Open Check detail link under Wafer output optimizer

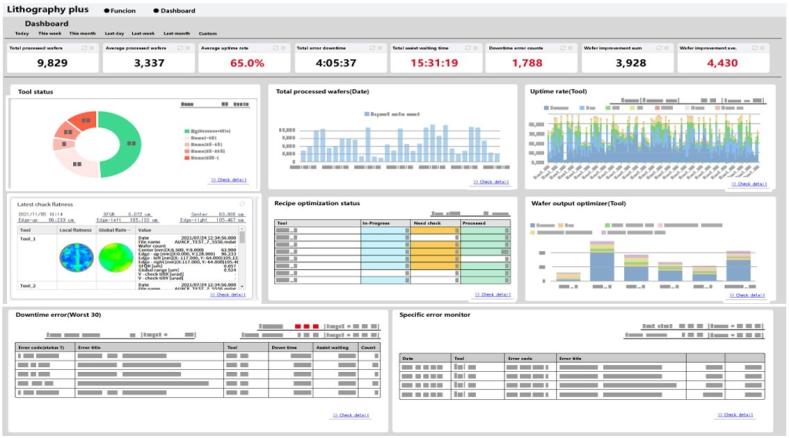tap(749, 294)
